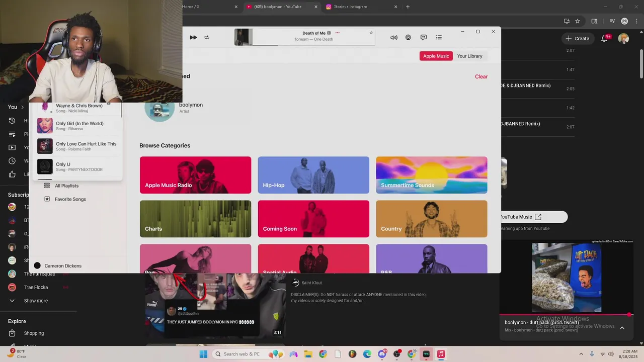Image resolution: width=644 pixels, height=362 pixels.
Task: Select suggestion Only Girl (In the World)
Action: coord(77,126)
